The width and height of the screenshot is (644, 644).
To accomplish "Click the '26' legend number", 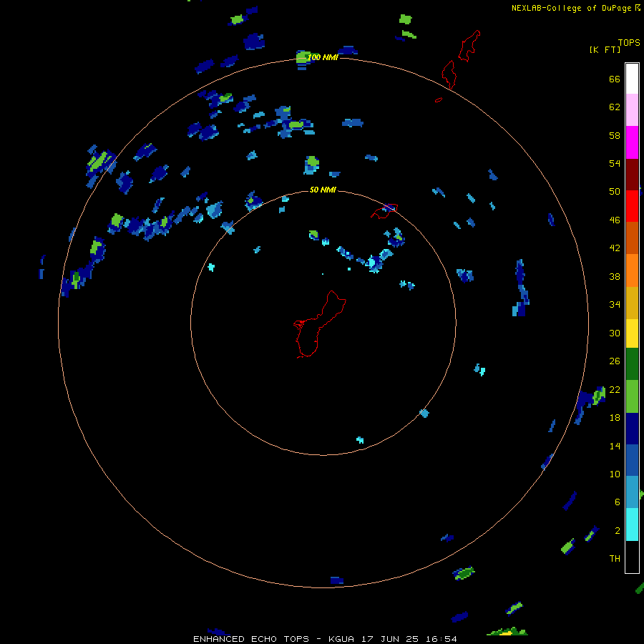I will coord(615,361).
